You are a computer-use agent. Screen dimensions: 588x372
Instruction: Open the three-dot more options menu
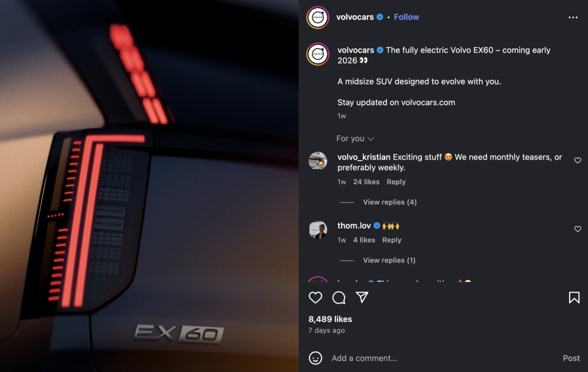[573, 17]
